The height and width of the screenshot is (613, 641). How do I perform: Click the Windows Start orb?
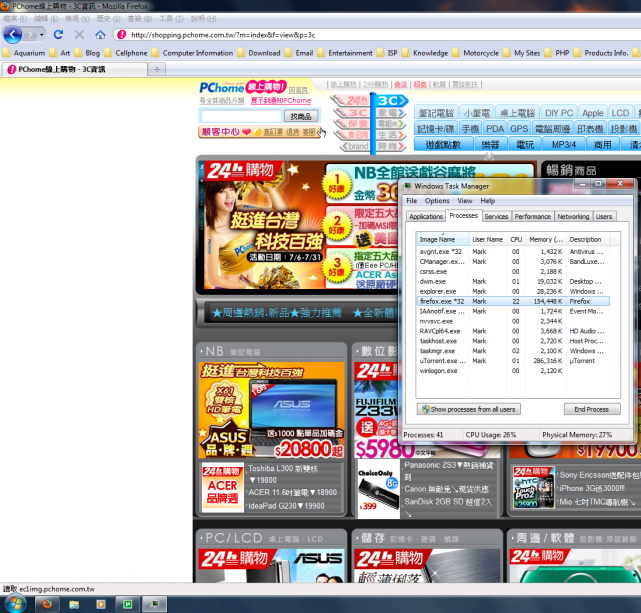(x=15, y=604)
